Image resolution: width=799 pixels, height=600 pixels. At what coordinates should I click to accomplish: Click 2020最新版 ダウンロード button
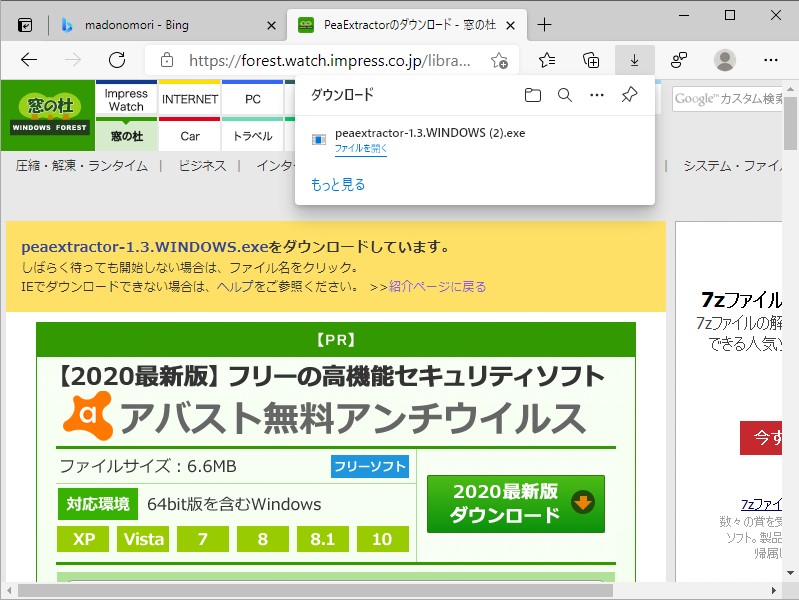point(516,504)
